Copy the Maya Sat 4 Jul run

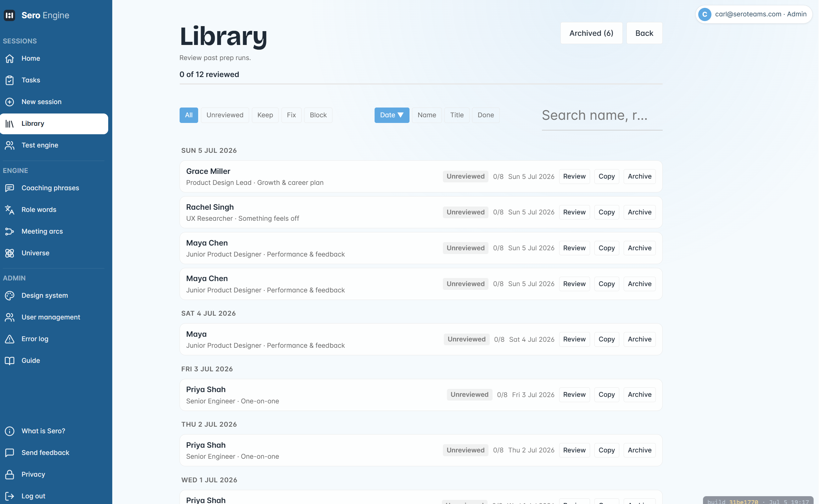click(x=607, y=339)
